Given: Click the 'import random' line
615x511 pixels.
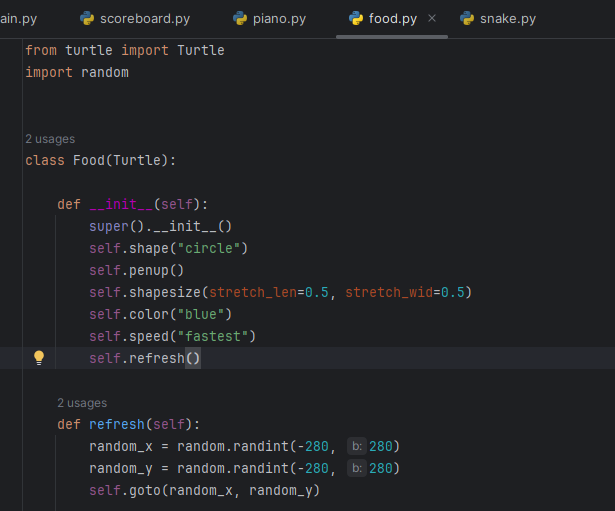Looking at the screenshot, I should [x=77, y=72].
